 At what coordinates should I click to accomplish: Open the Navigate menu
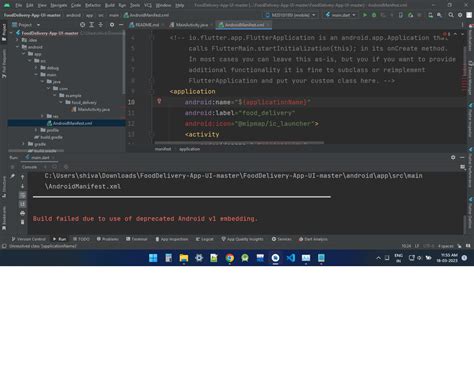click(x=58, y=5)
